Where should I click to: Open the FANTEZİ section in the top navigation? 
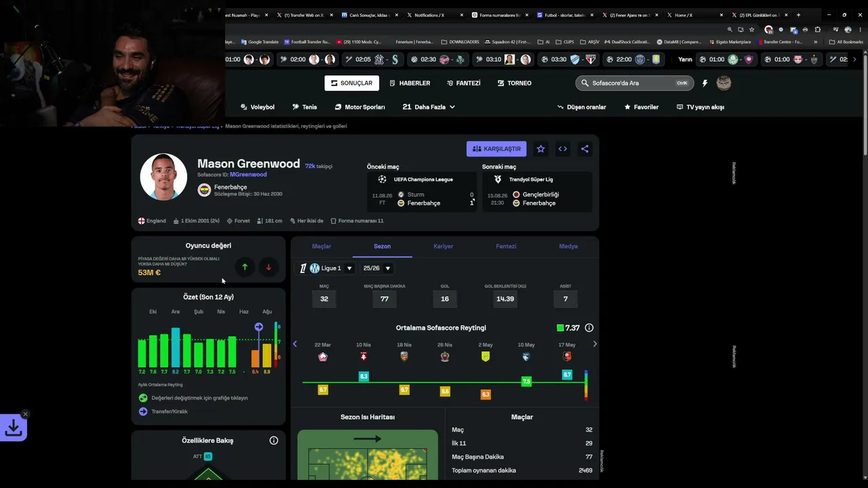464,83
